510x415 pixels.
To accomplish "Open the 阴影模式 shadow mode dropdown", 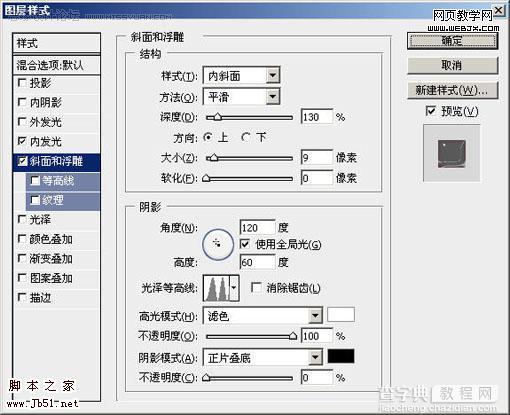I will coord(263,358).
